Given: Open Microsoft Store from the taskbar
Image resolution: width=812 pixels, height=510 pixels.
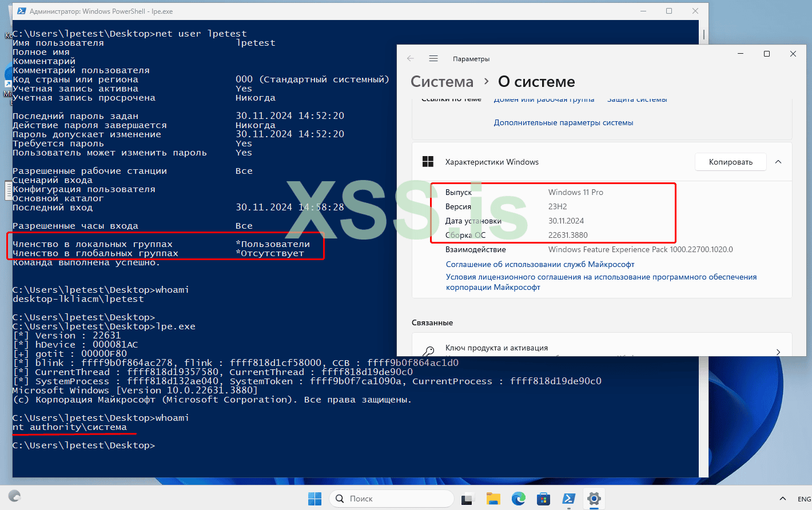Looking at the screenshot, I should [543, 499].
